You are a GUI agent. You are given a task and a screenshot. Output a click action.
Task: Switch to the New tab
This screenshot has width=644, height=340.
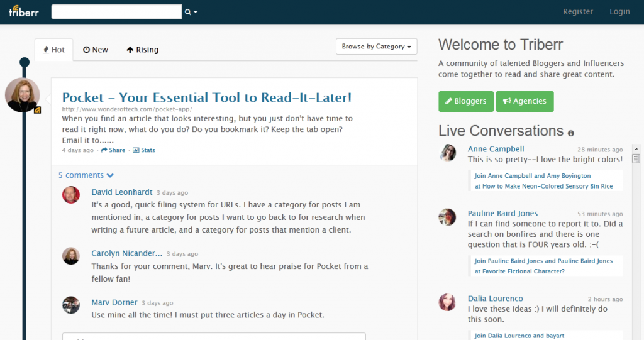(x=96, y=50)
